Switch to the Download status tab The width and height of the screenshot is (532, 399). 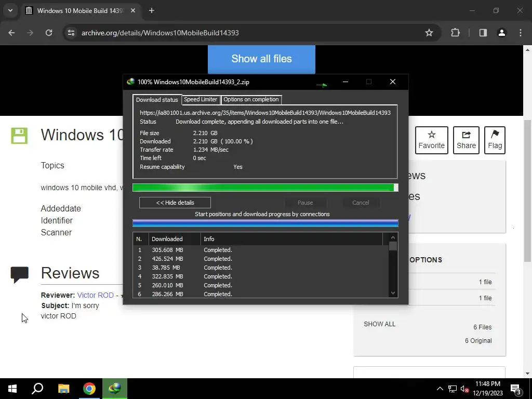157,100
